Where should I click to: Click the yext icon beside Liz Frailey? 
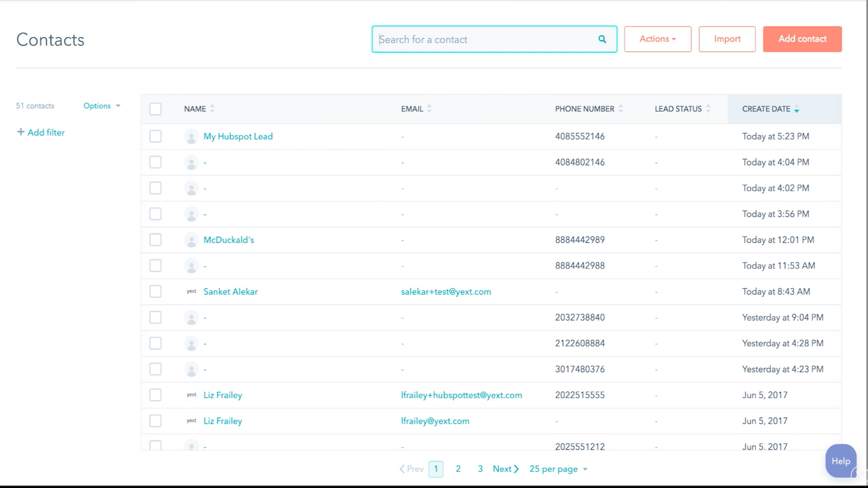pos(191,395)
